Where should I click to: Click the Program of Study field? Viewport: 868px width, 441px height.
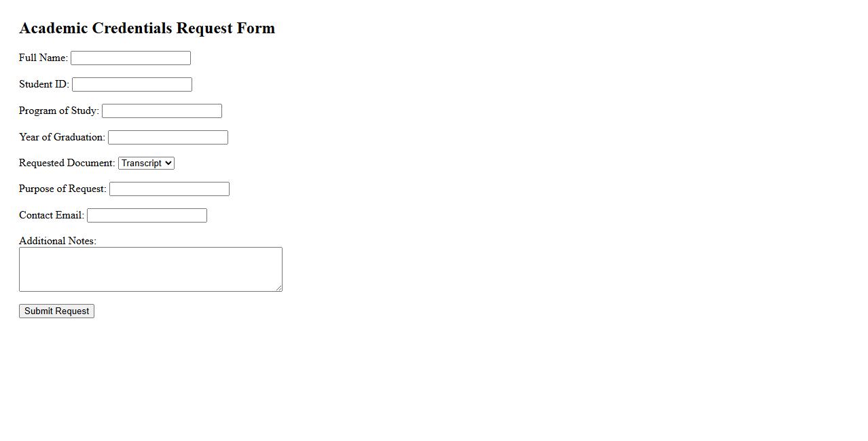[162, 111]
